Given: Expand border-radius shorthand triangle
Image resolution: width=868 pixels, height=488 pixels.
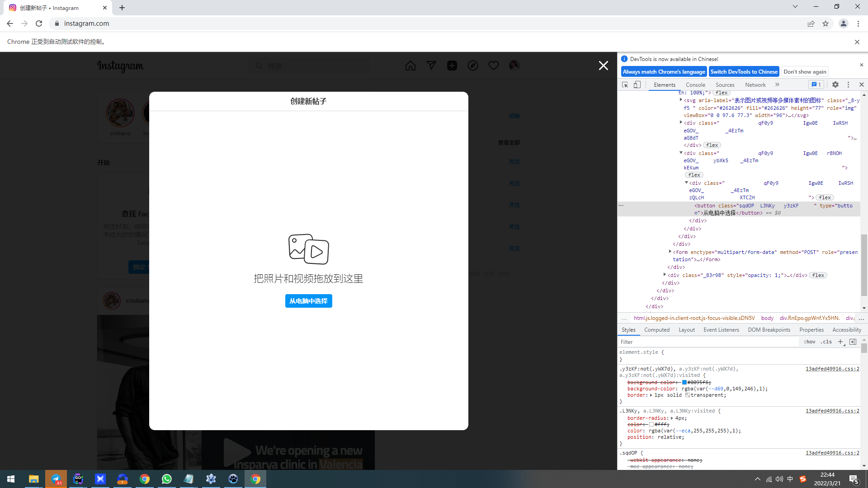Looking at the screenshot, I should 672,418.
